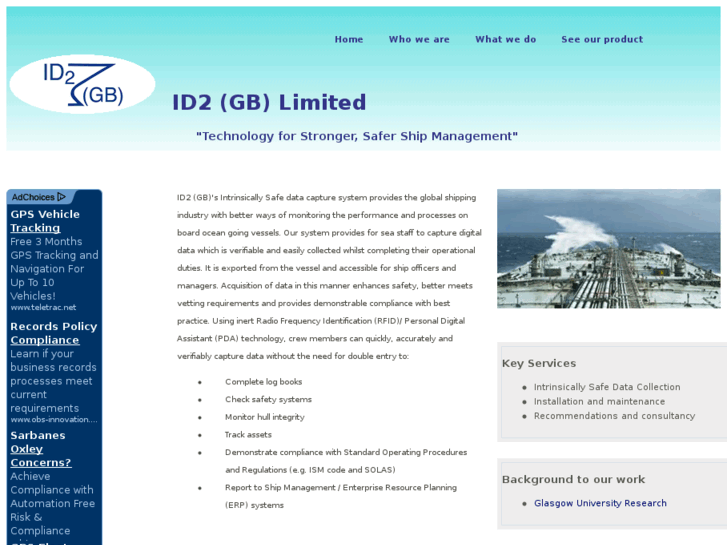This screenshot has width=727, height=545.
Task: Navigate to See our product
Action: pyautogui.click(x=602, y=39)
